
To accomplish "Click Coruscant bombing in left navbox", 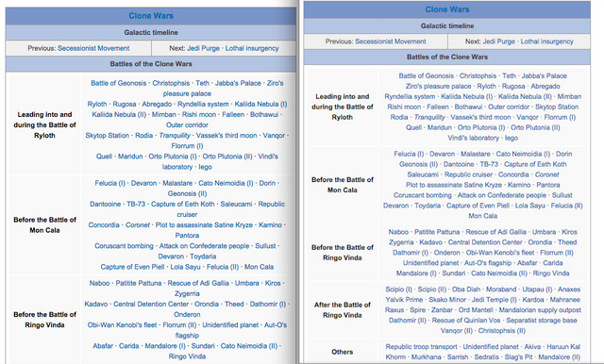I will click(124, 246).
